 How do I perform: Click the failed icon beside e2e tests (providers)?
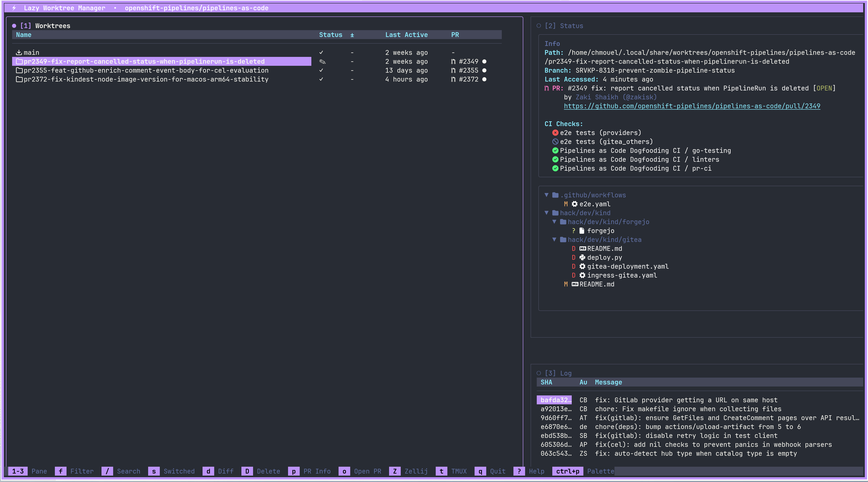tap(555, 133)
